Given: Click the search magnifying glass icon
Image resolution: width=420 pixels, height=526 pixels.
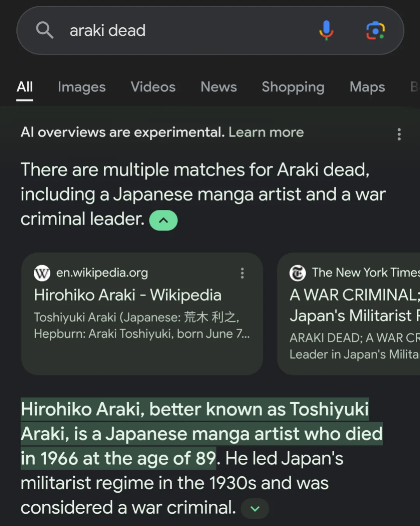Looking at the screenshot, I should [x=45, y=30].
